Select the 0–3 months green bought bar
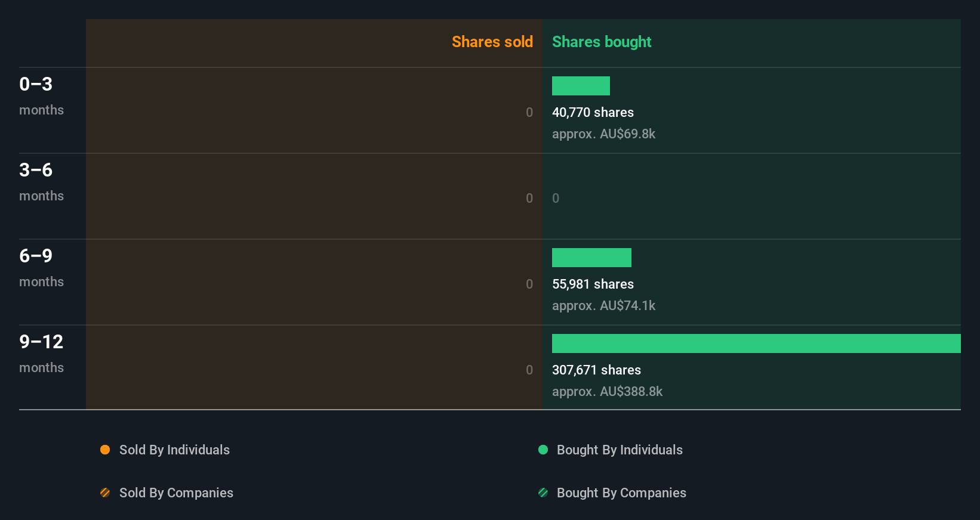 click(581, 86)
